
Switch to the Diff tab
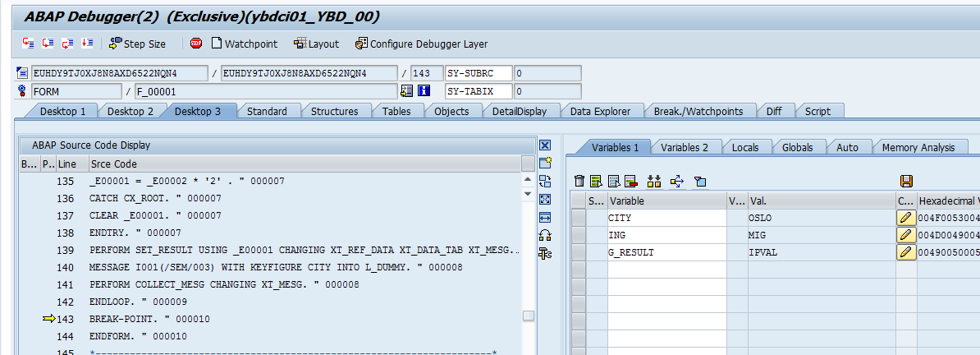(x=774, y=112)
